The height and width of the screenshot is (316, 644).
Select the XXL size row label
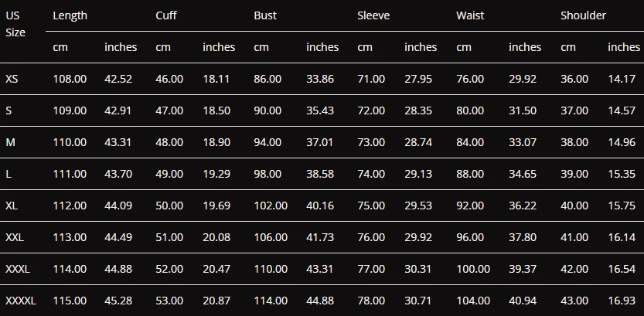(x=15, y=236)
